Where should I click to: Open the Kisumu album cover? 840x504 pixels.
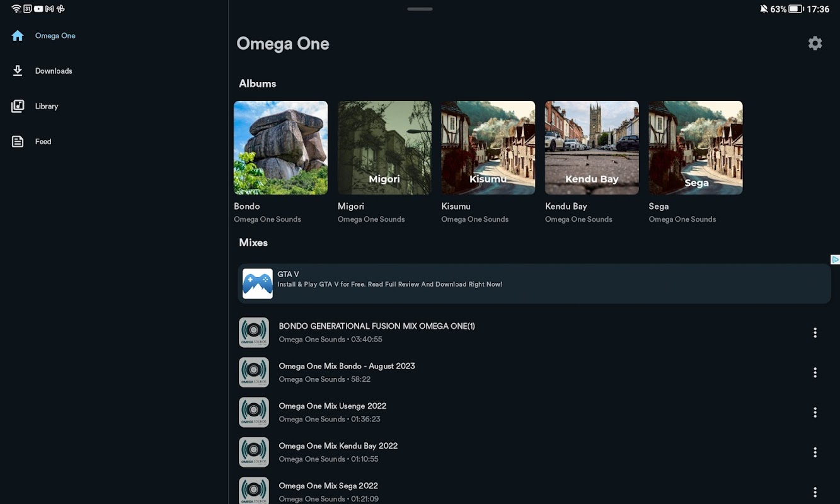(488, 147)
